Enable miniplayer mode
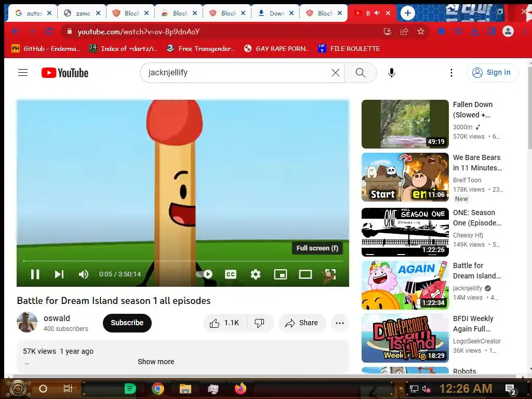The width and height of the screenshot is (532, 399). [280, 274]
